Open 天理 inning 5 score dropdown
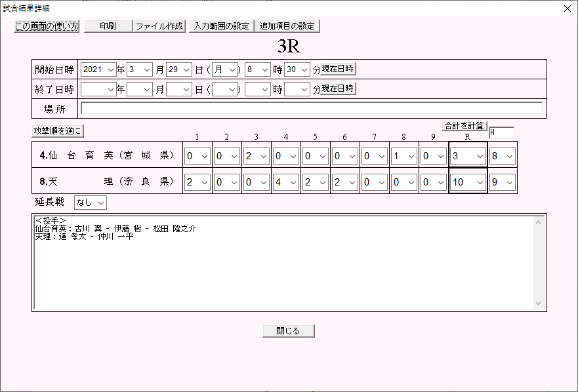Image resolution: width=578 pixels, height=392 pixels. pyautogui.click(x=315, y=182)
